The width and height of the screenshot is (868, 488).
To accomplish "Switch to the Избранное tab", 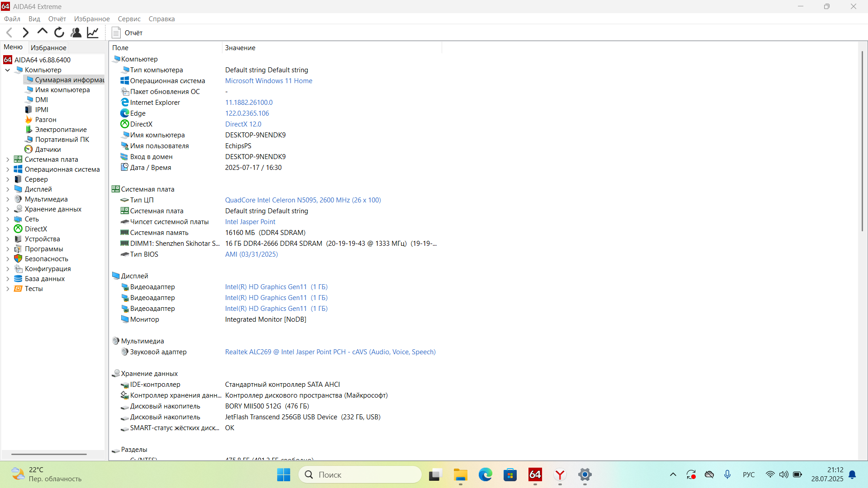I will (x=48, y=47).
